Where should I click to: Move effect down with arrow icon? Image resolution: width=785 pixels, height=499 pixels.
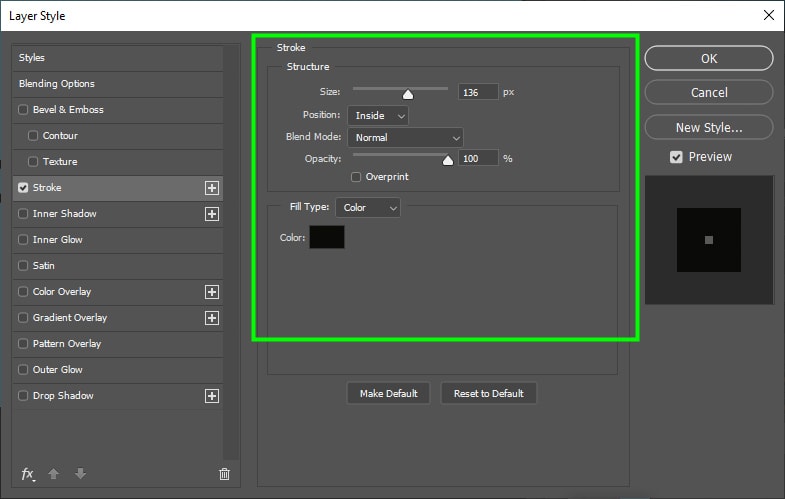[80, 473]
